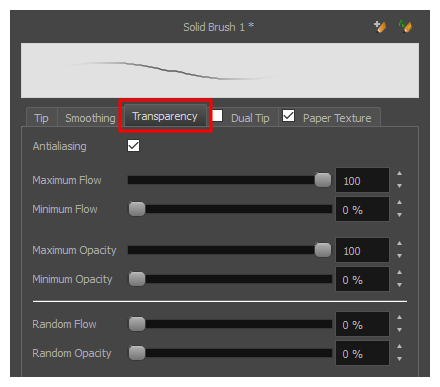Image resolution: width=440 pixels, height=387 pixels.
Task: Click the Random Flow value field
Action: click(x=362, y=324)
